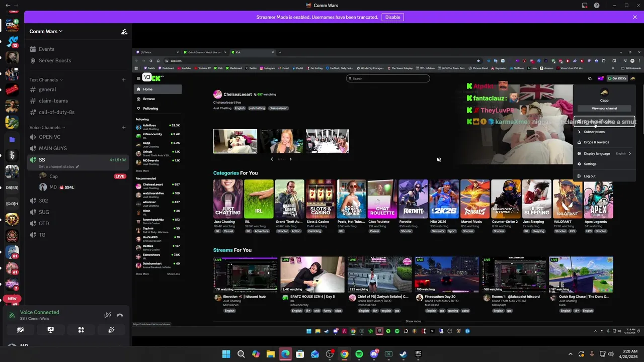Disable Streamer Mode from the purple banner
Image resolution: width=644 pixels, height=362 pixels.
[392, 17]
